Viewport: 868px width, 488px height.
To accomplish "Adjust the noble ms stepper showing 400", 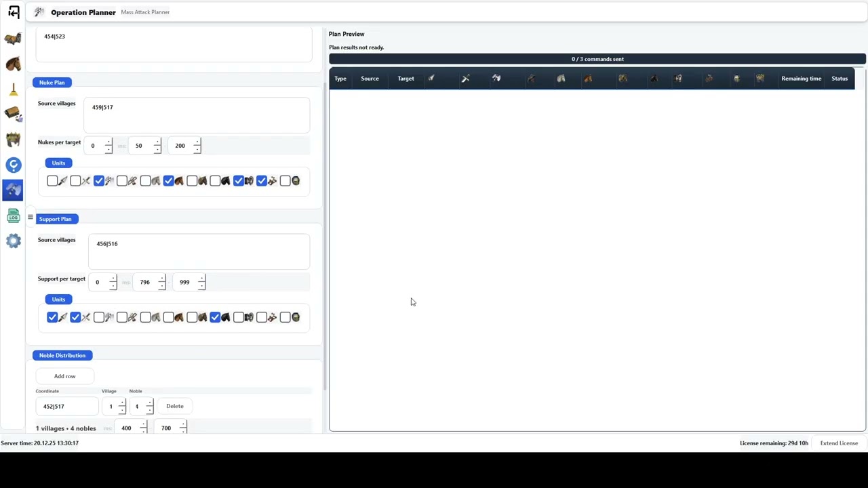I will coord(132,428).
